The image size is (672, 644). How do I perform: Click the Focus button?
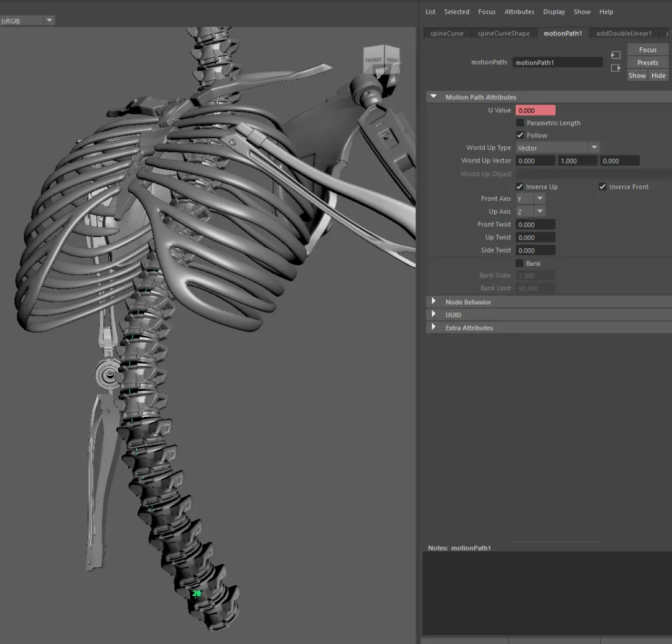pos(648,50)
